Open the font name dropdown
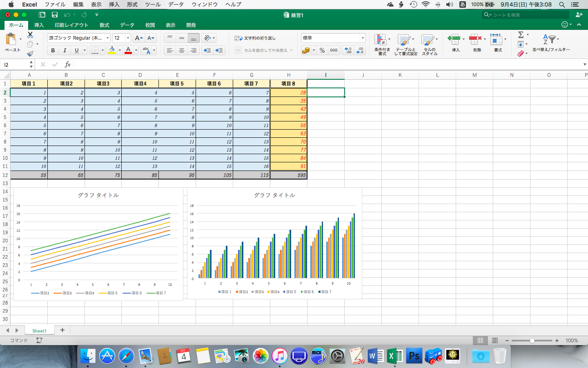Viewport: 588px width, 368px height. pos(108,38)
